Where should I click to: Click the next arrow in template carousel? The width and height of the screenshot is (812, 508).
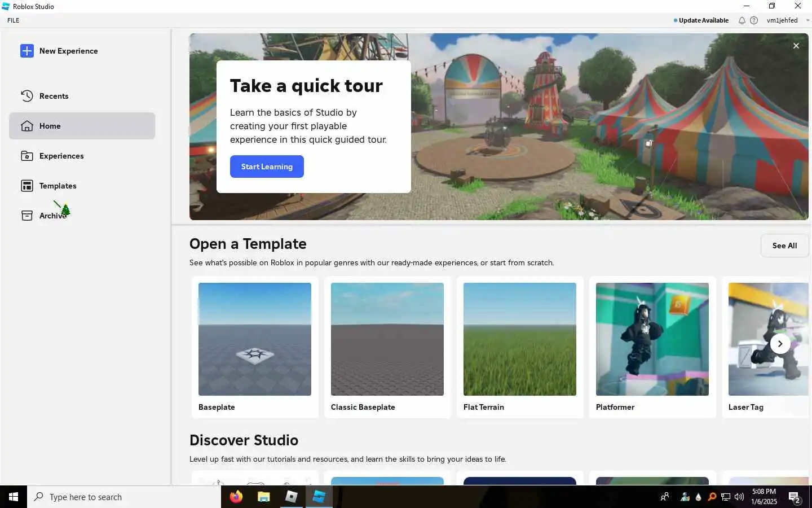tap(780, 344)
